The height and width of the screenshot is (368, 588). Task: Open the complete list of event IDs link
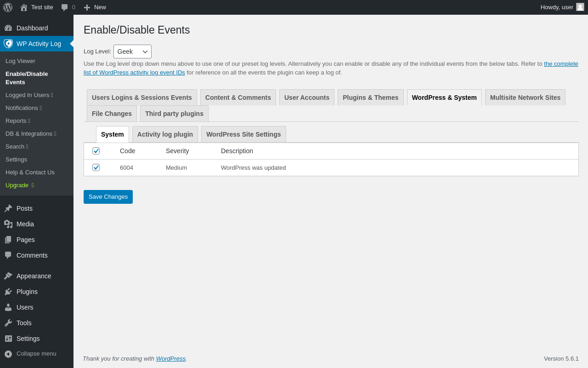pos(561,64)
